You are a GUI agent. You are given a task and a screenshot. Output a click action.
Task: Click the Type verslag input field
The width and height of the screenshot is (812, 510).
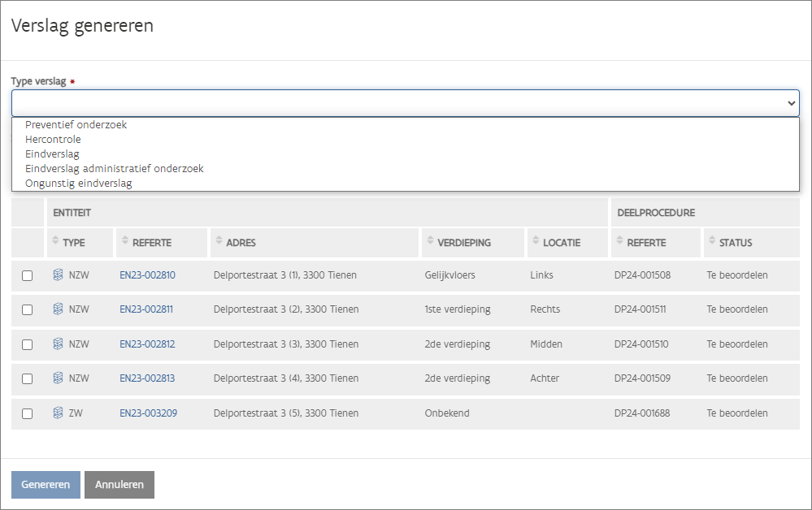tap(398, 103)
